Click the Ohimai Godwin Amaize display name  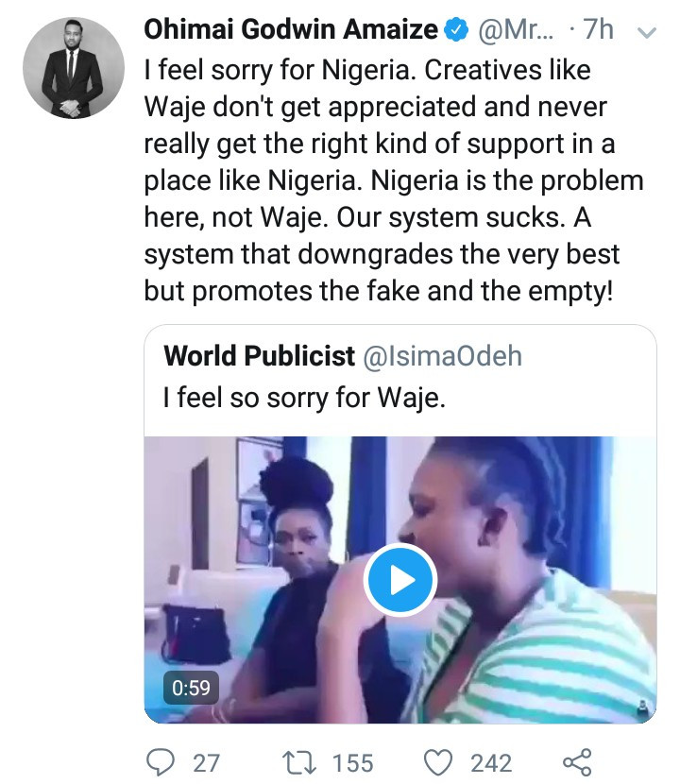[x=291, y=30]
